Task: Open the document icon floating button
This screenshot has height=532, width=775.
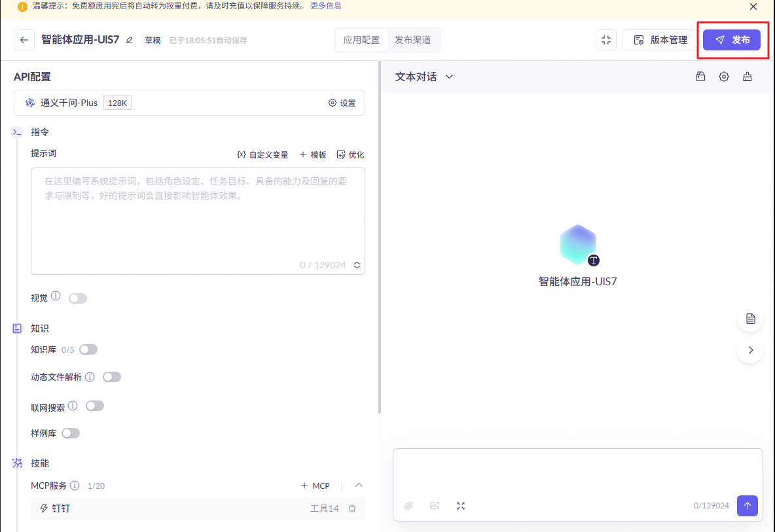Action: click(x=750, y=319)
